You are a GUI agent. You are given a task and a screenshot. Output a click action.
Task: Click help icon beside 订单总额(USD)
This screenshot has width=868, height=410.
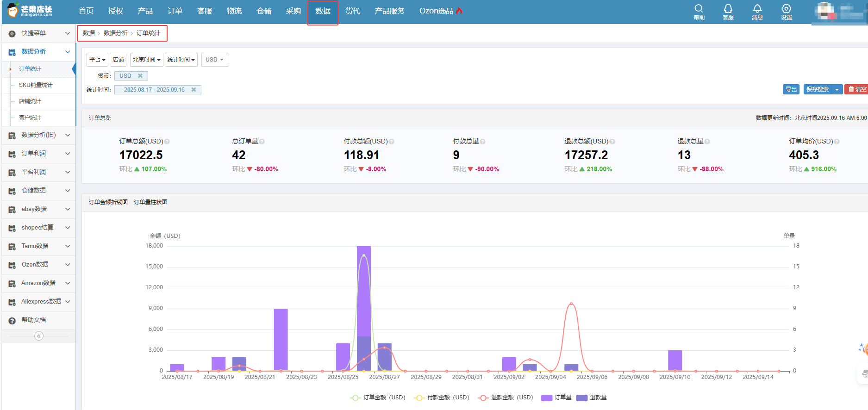point(167,142)
